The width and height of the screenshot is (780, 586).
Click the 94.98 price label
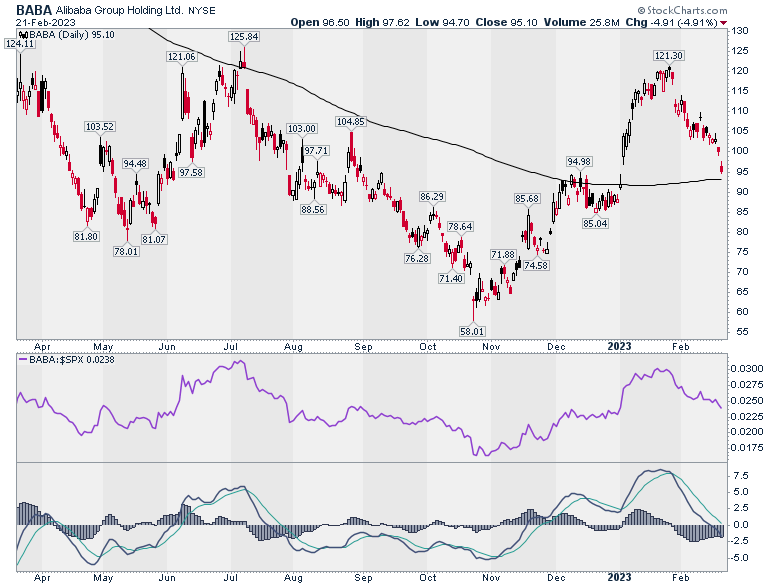click(x=579, y=161)
